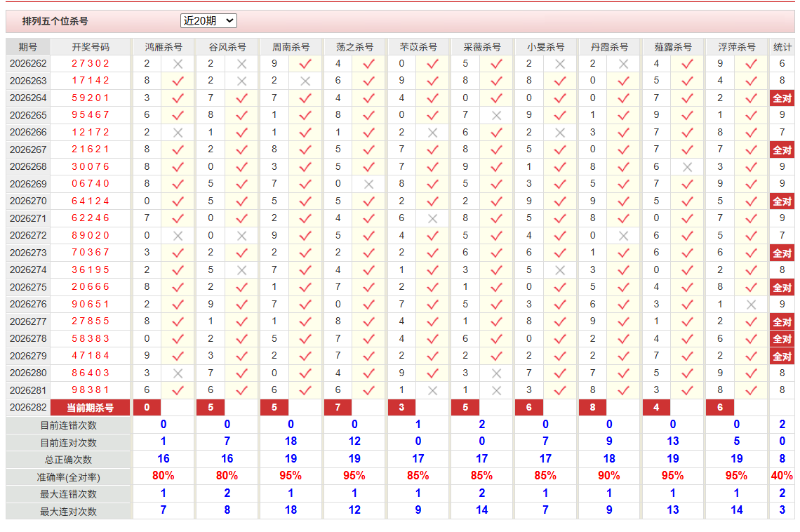Click the X mark for 周南杀号 in row 2026263
This screenshot has width=800, height=532.
[x=305, y=81]
